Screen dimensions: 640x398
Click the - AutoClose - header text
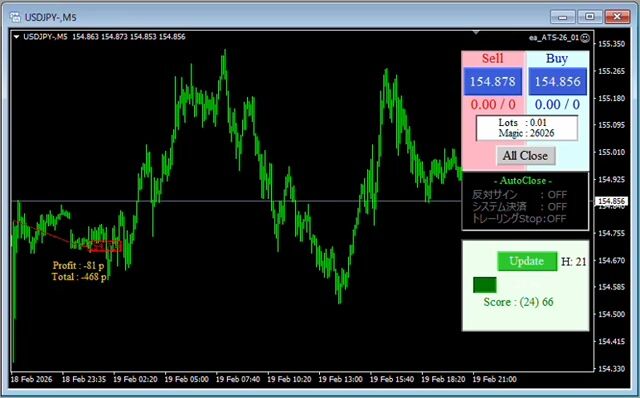tap(523, 180)
